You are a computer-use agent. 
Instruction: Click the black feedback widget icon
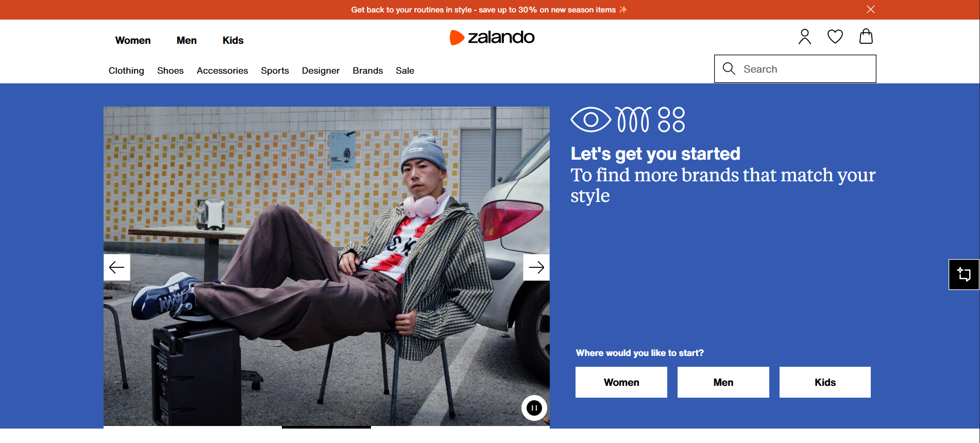(x=964, y=275)
